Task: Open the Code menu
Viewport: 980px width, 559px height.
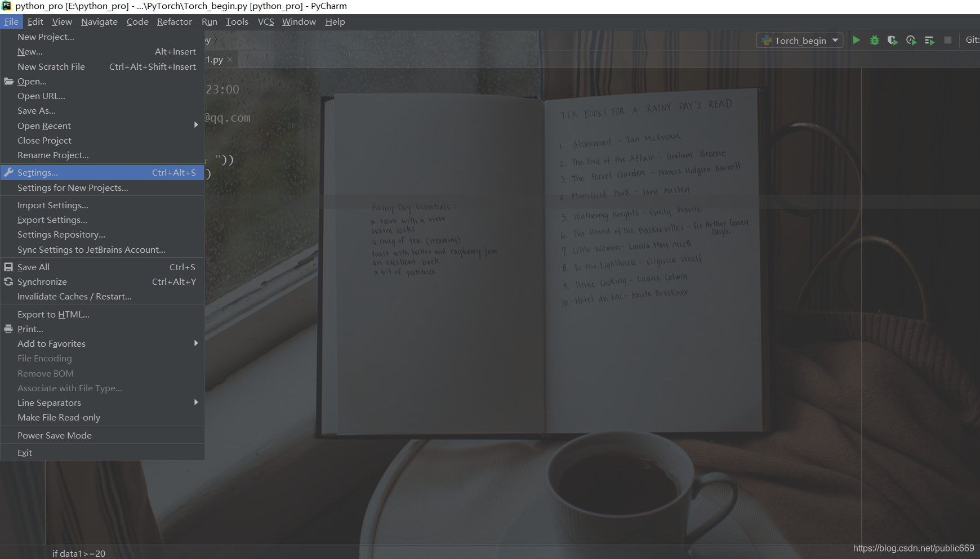Action: (137, 22)
